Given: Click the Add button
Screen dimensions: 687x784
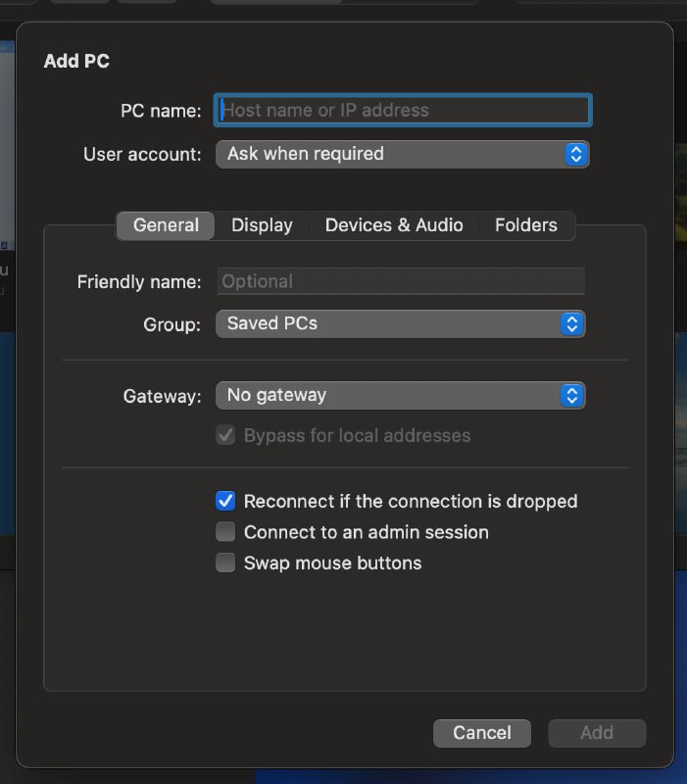Looking at the screenshot, I should coord(596,732).
